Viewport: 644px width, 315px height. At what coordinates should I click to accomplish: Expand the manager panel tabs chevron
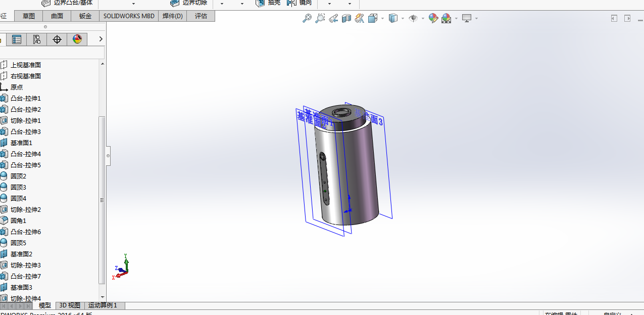(x=101, y=39)
